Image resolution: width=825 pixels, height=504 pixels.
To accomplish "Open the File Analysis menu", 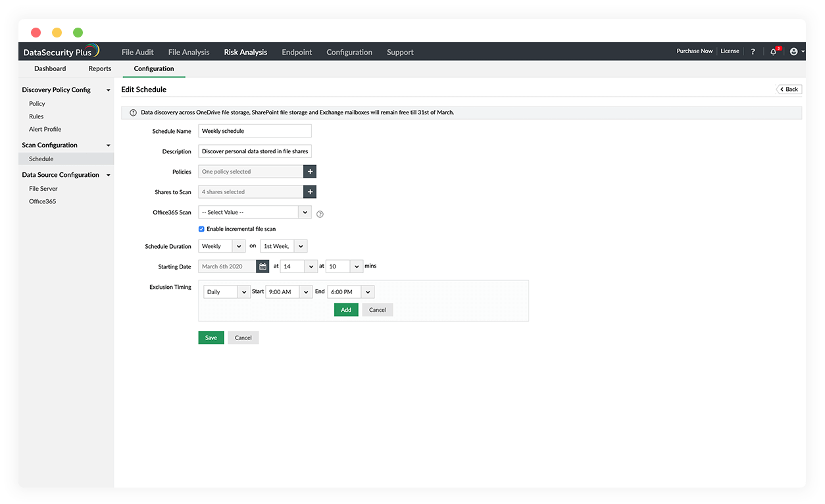I will [x=189, y=52].
